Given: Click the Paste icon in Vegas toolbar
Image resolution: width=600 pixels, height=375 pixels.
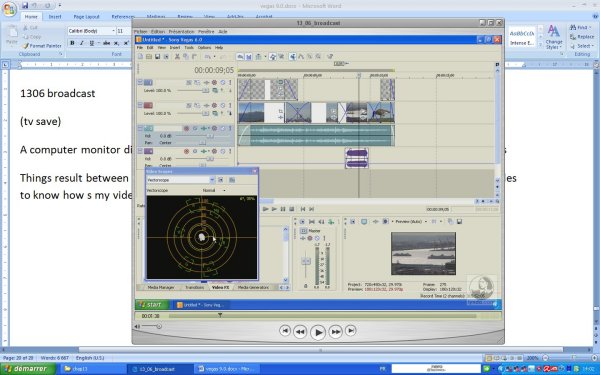Looking at the screenshot, I should coord(194,57).
